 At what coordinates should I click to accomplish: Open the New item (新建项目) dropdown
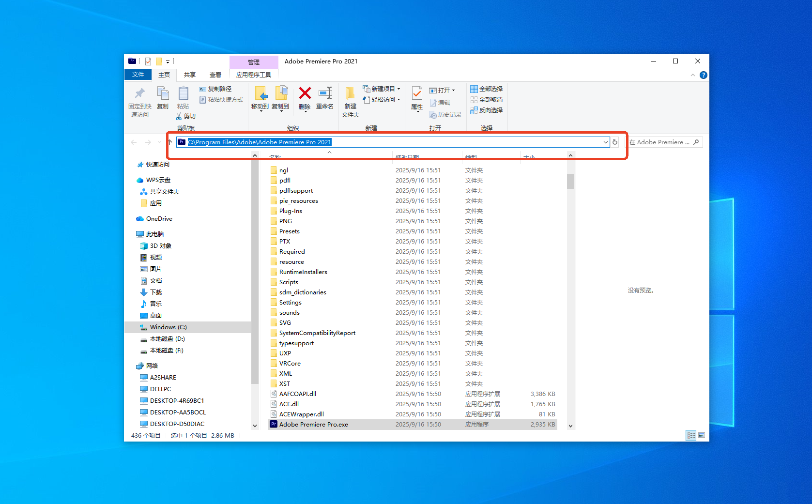[x=383, y=89]
